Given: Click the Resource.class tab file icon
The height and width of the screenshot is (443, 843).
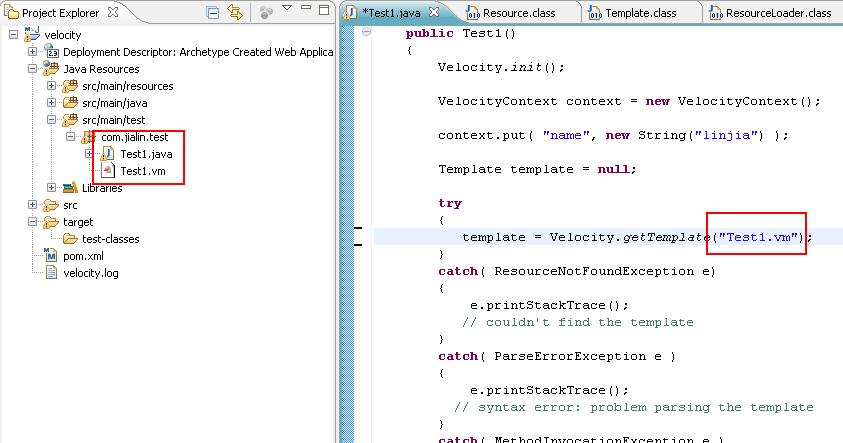Looking at the screenshot, I should 473,13.
